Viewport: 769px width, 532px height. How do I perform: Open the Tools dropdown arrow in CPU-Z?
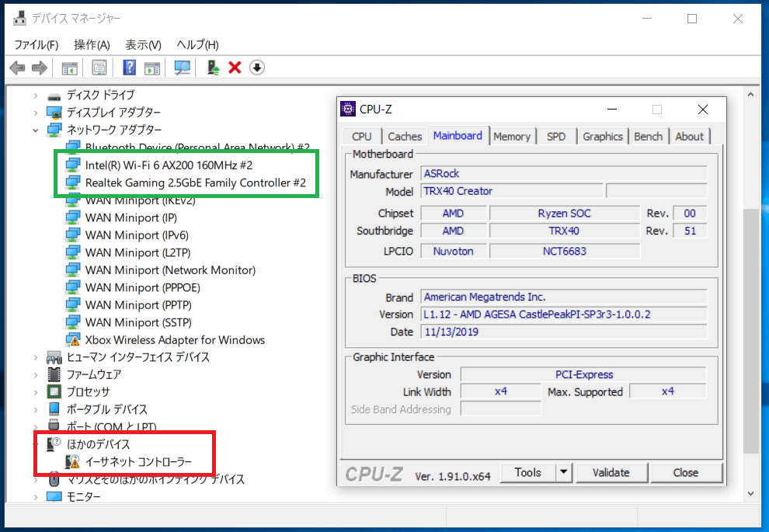(563, 472)
